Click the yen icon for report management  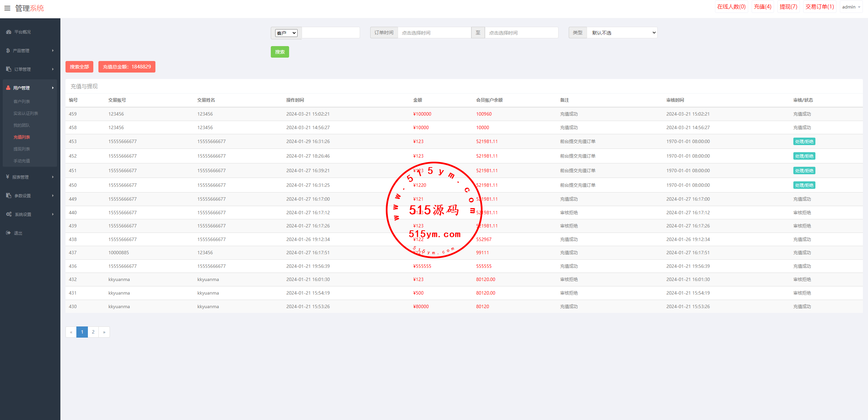click(7, 177)
